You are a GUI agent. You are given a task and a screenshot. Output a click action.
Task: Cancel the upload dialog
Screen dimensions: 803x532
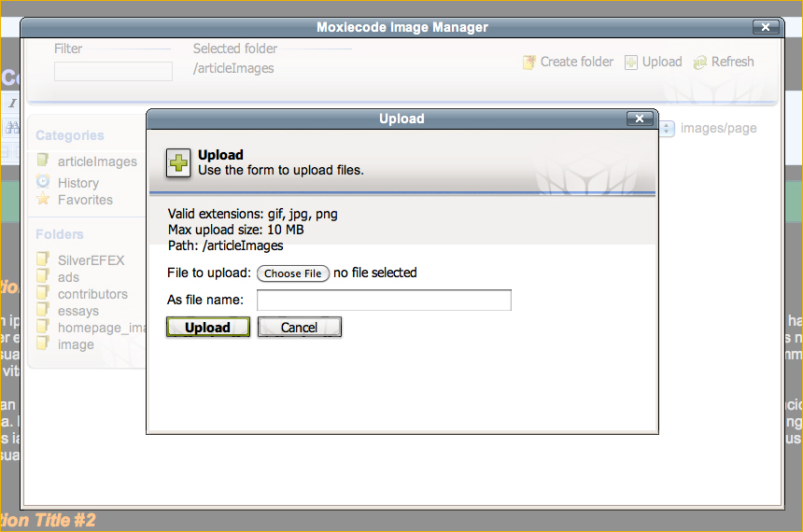300,328
